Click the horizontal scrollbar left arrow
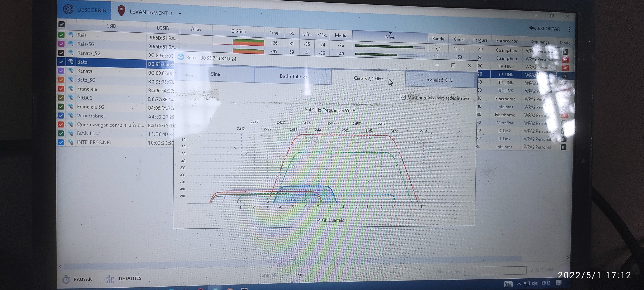The height and width of the screenshot is (290, 644). click(x=60, y=267)
